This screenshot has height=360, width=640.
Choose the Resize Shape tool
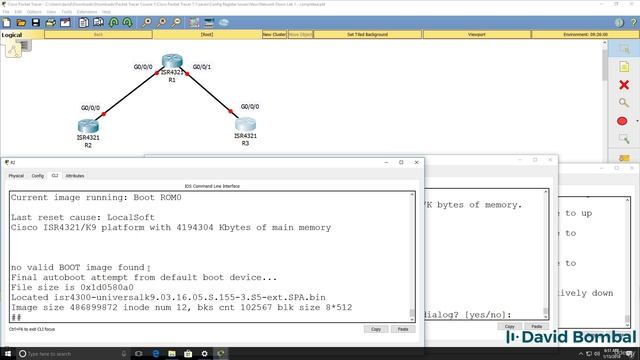tap(624, 139)
